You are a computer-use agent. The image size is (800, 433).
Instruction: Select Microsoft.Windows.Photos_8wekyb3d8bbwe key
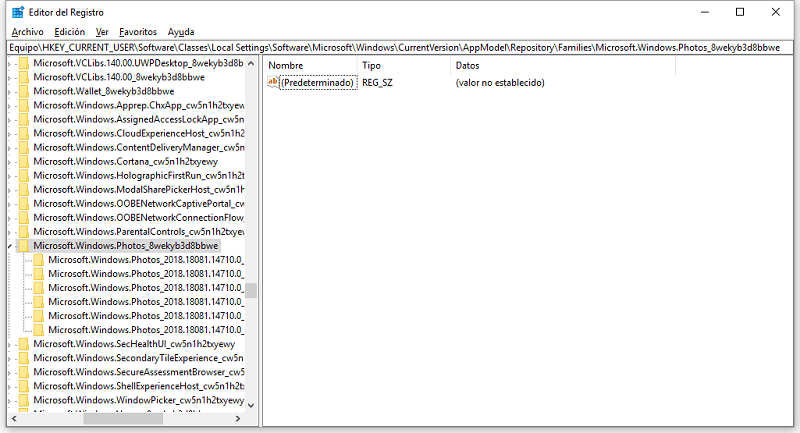126,245
